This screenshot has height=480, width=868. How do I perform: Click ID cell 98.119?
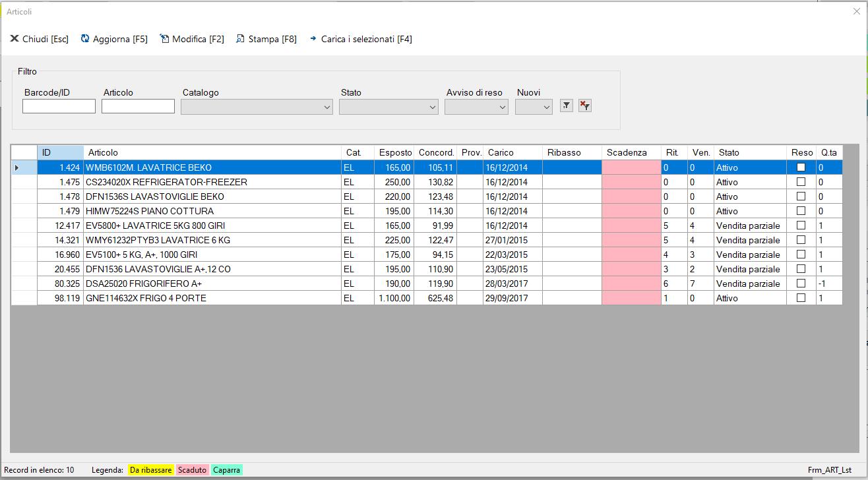tap(61, 298)
